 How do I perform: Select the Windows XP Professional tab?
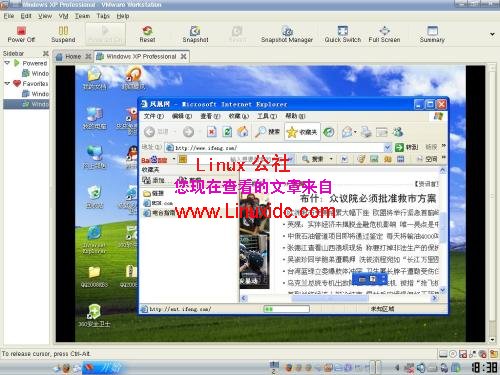141,57
